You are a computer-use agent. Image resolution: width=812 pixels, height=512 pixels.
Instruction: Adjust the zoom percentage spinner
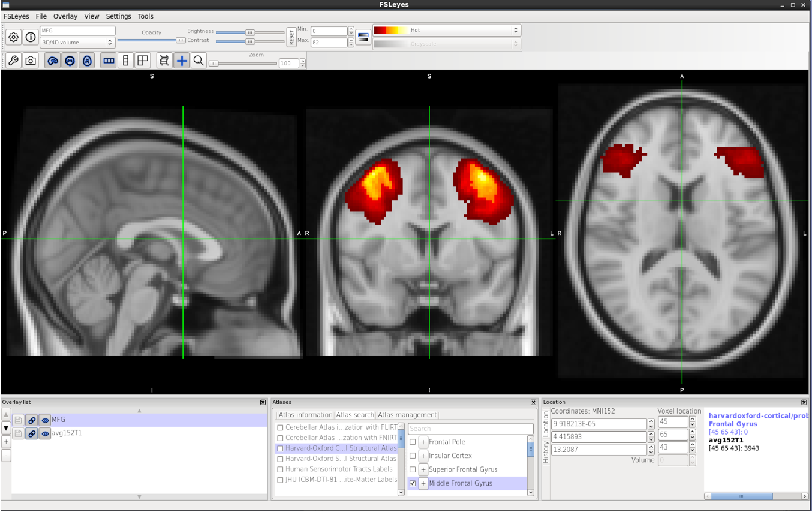[302, 63]
